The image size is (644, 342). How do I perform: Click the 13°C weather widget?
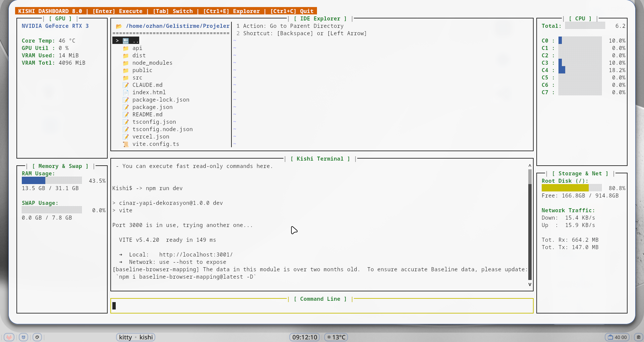click(336, 337)
